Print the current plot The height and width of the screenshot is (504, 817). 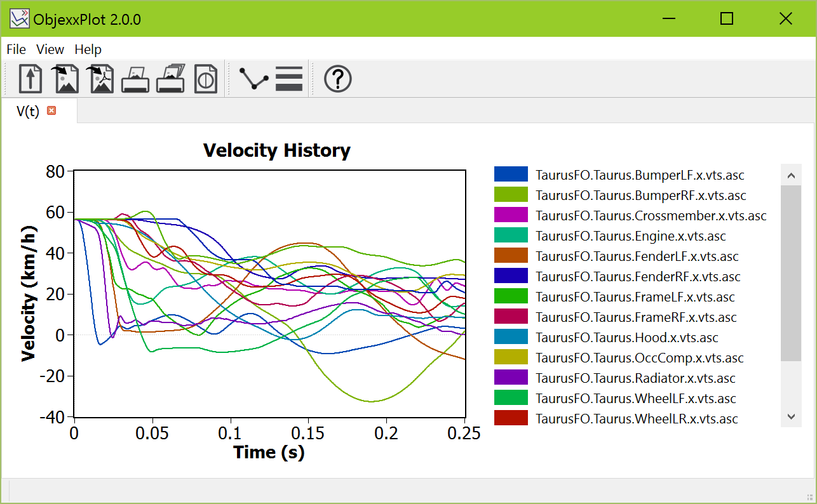coord(135,79)
